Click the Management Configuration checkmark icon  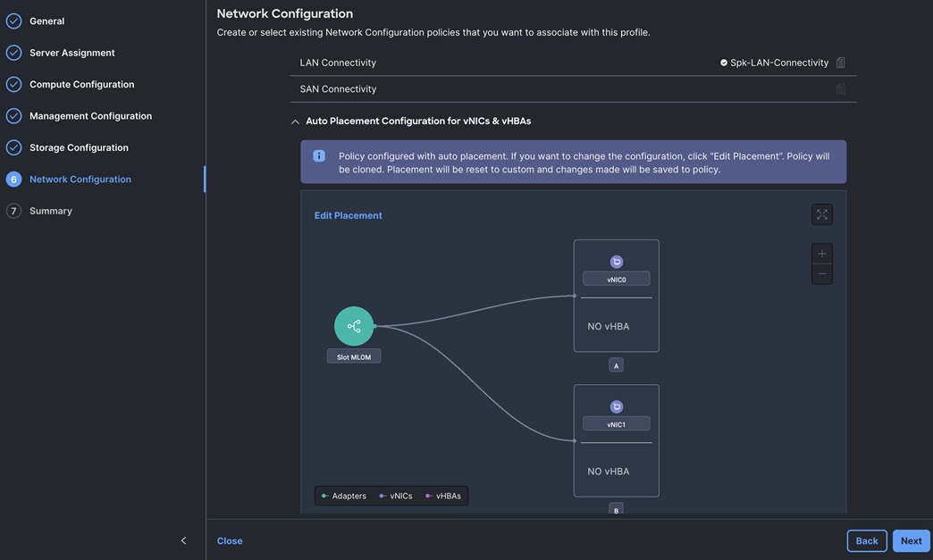pyautogui.click(x=13, y=116)
